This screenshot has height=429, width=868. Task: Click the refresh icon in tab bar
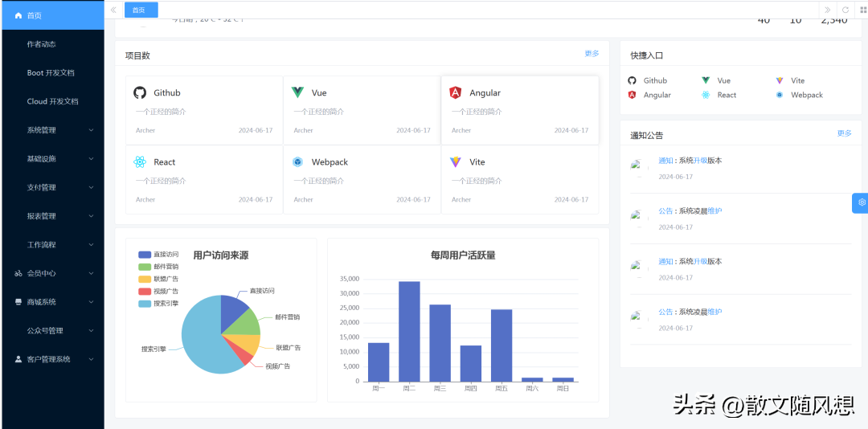pos(845,10)
